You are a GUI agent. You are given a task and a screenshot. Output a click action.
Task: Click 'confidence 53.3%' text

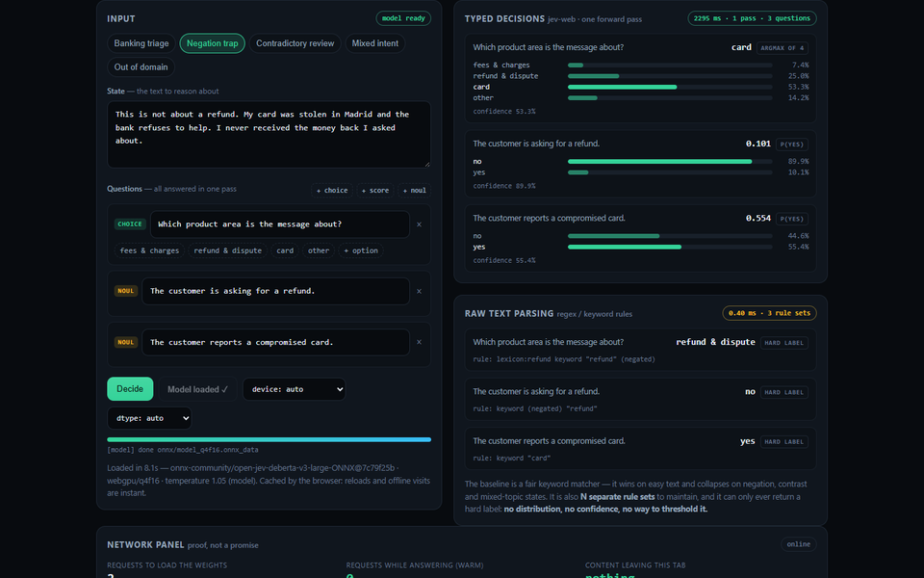[503, 112]
